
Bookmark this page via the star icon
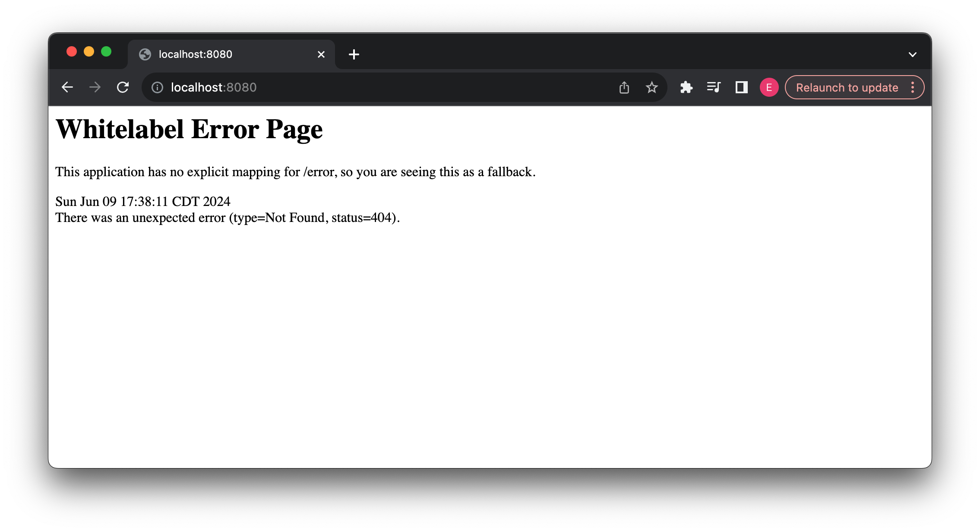click(651, 87)
